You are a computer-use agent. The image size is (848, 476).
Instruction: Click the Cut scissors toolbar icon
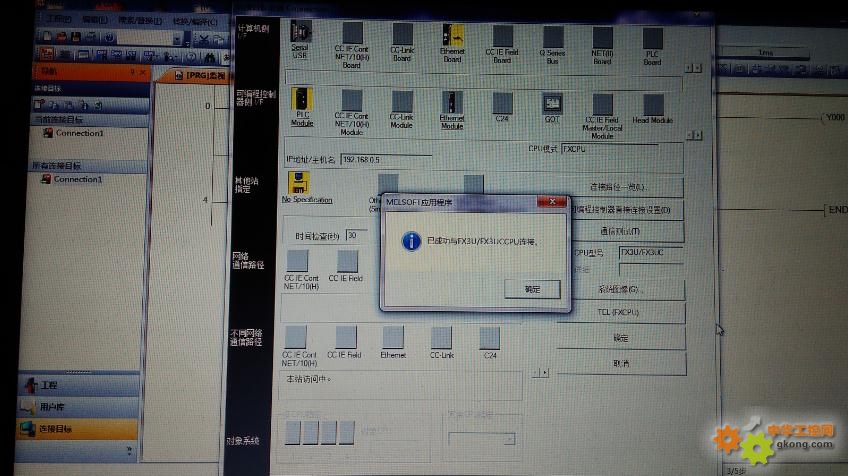[x=203, y=39]
